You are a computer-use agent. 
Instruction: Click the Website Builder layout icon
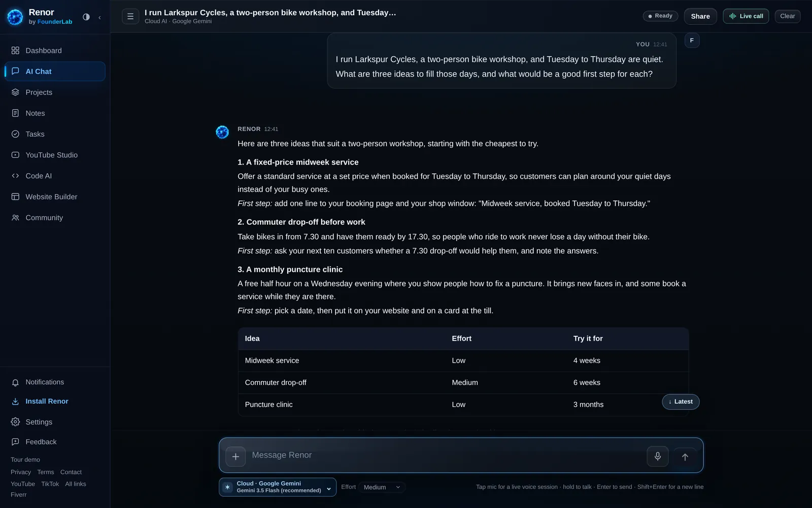click(15, 197)
